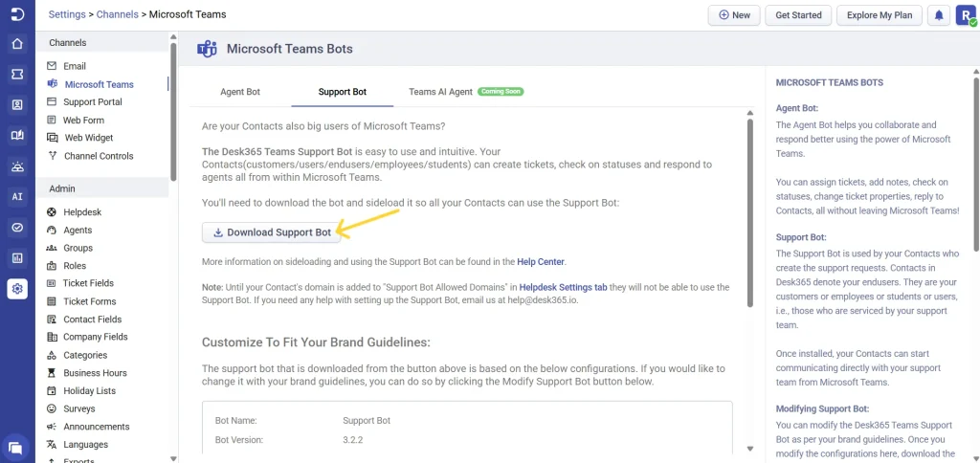Click the main content scroll-down arrow
980x463 pixels.
coord(750,449)
